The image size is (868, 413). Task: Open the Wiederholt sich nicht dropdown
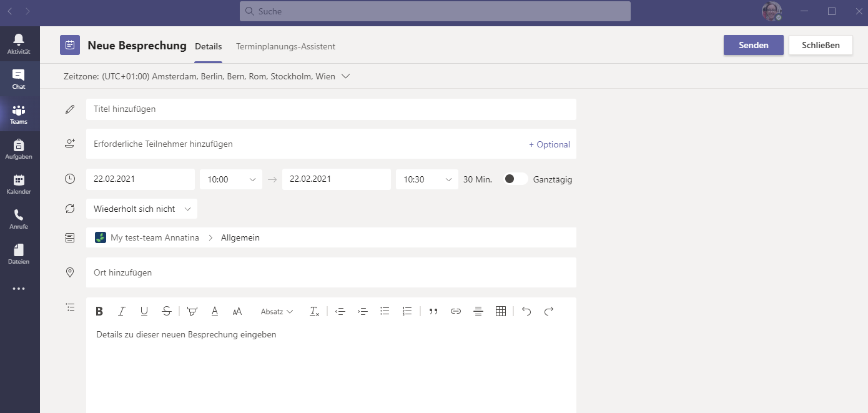pyautogui.click(x=142, y=209)
